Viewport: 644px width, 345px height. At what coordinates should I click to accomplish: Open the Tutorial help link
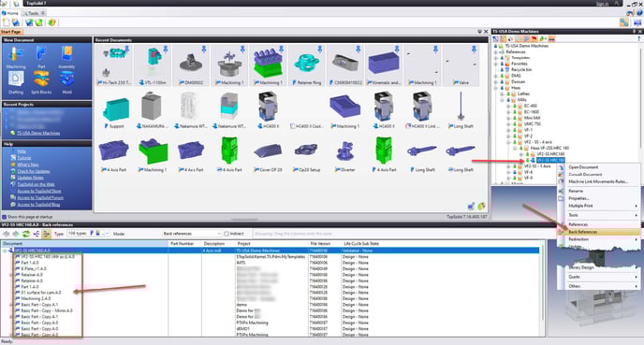[x=24, y=158]
